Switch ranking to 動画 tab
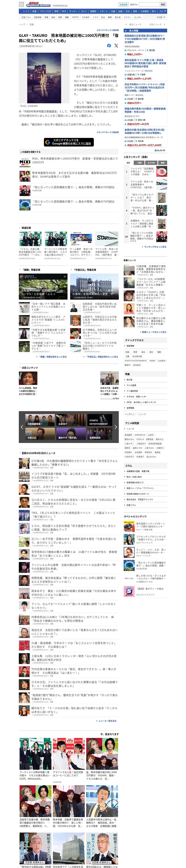The image size is (186, 868). (163, 163)
